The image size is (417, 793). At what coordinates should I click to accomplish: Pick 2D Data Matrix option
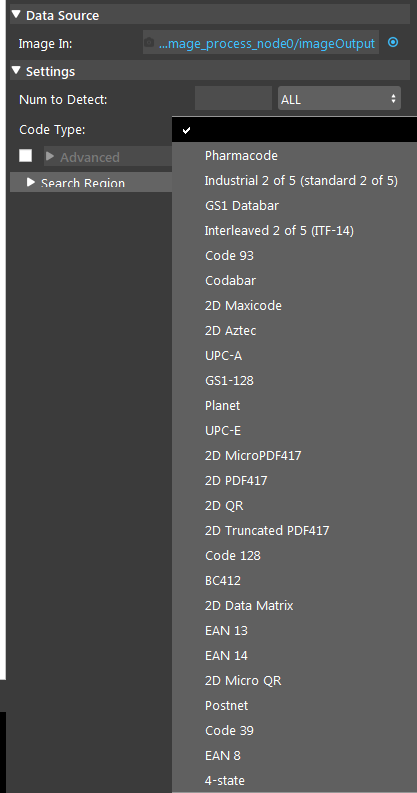click(x=249, y=606)
